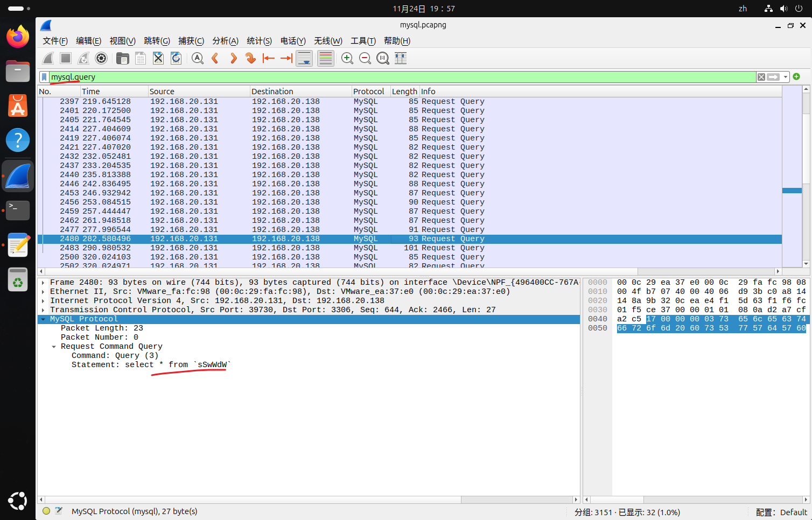Open capture options gear icon
The height and width of the screenshot is (520, 812).
(101, 58)
